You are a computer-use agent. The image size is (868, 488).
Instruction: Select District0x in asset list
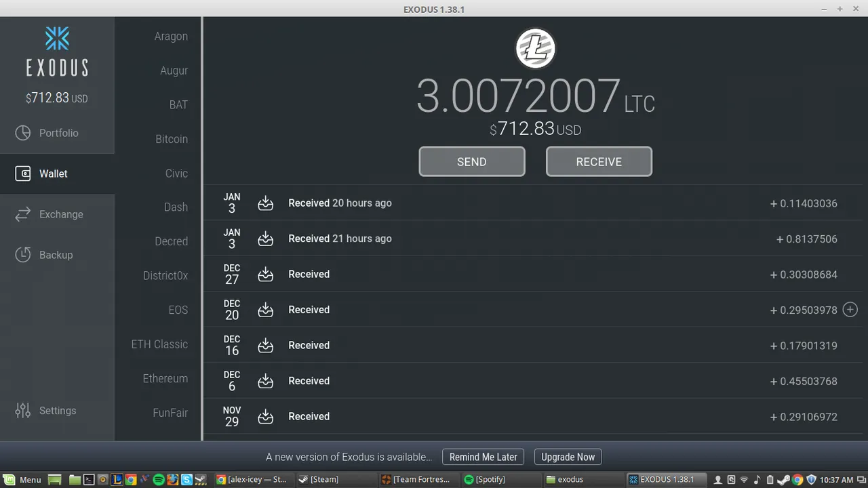click(x=165, y=276)
